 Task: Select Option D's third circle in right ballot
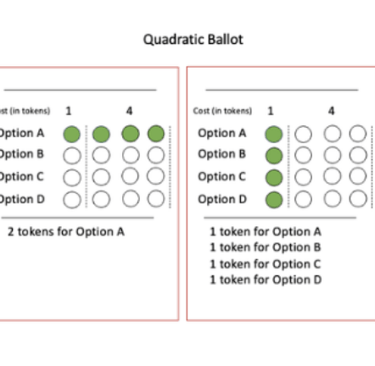332,199
